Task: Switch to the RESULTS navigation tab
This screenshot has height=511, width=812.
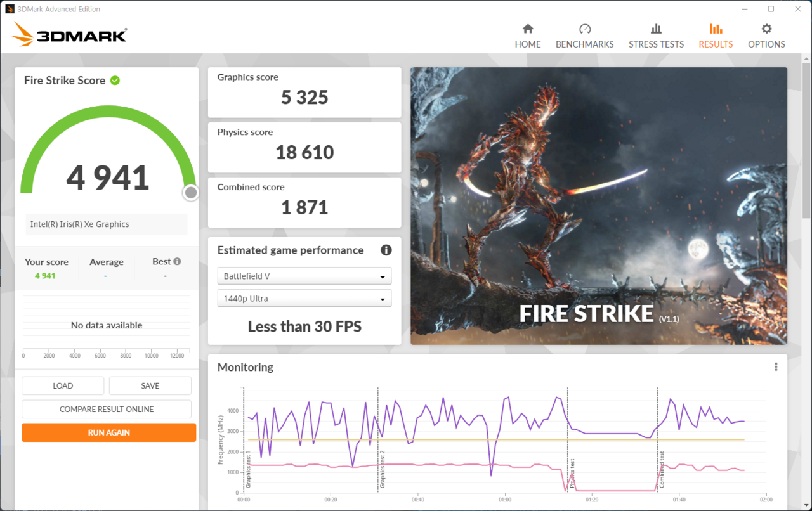Action: click(x=716, y=35)
